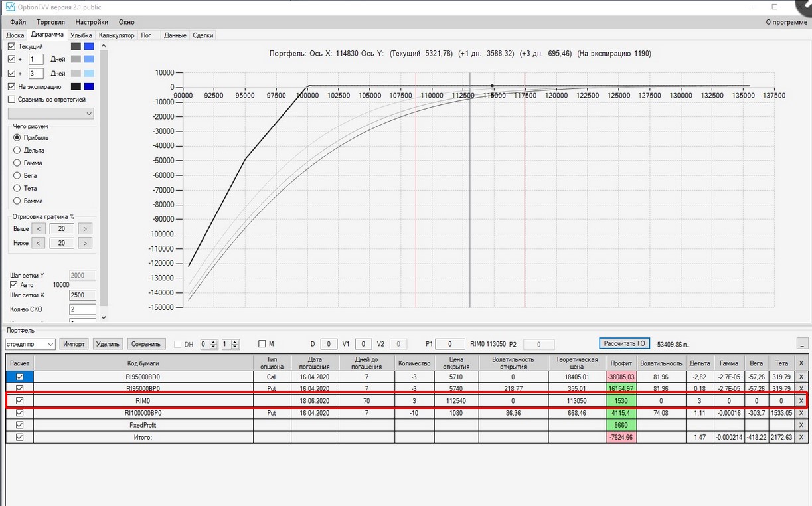Collapse the portfolio panel with underscore button

pos(802,343)
